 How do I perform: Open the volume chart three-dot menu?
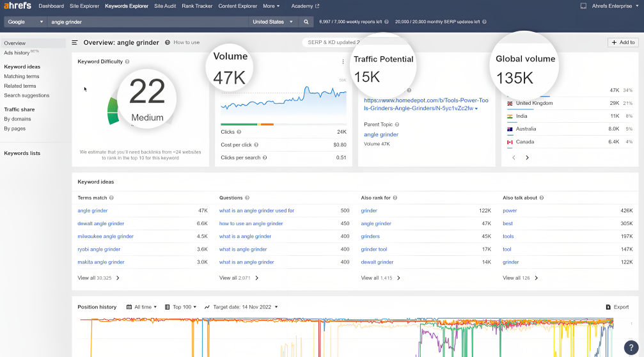point(343,61)
